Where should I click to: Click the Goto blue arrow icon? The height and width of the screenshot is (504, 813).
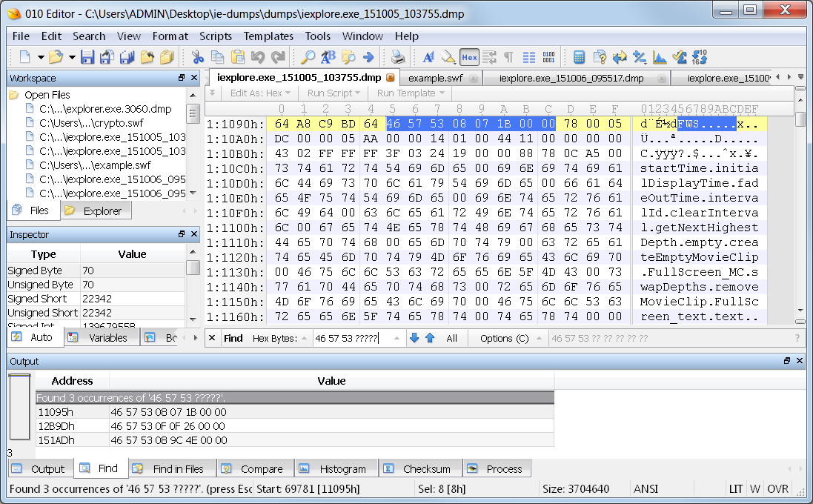[368, 57]
